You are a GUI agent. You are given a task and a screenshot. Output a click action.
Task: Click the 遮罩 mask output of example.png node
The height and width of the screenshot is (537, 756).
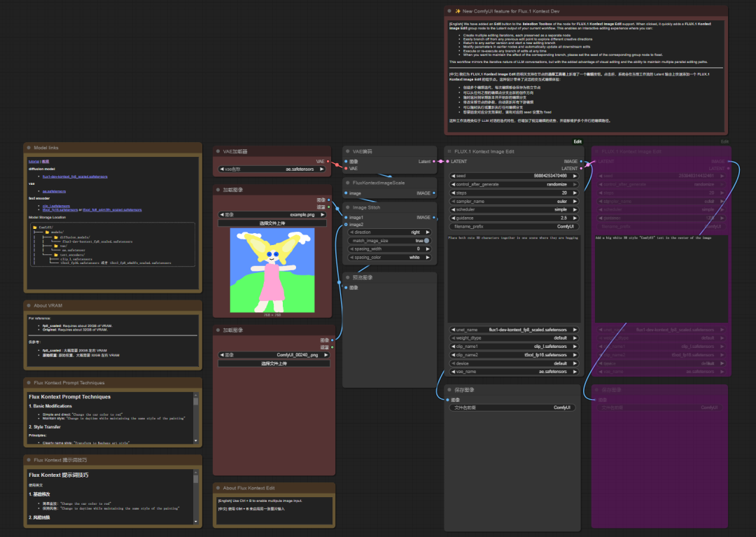(x=329, y=207)
